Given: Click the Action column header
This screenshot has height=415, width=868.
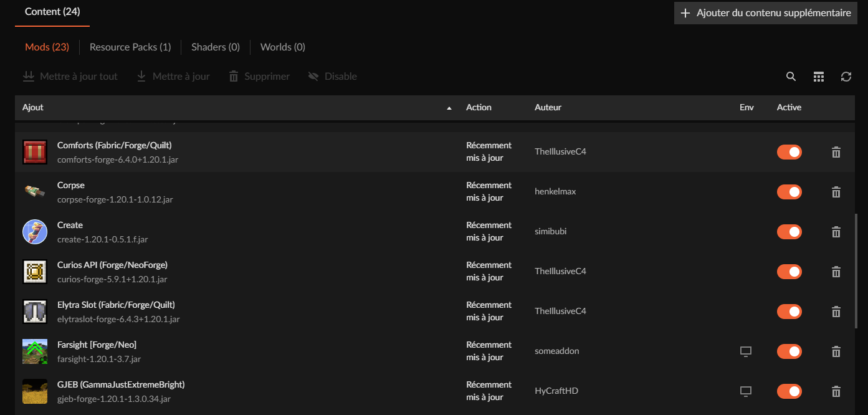Looking at the screenshot, I should [479, 108].
